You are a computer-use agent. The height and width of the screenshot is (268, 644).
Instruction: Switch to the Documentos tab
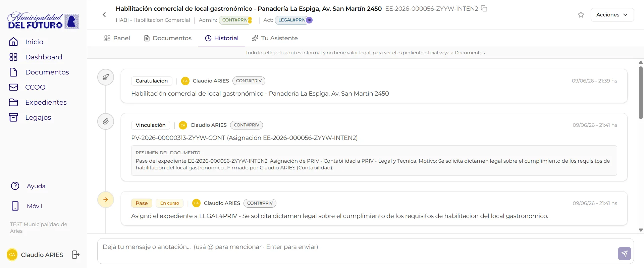[168, 38]
